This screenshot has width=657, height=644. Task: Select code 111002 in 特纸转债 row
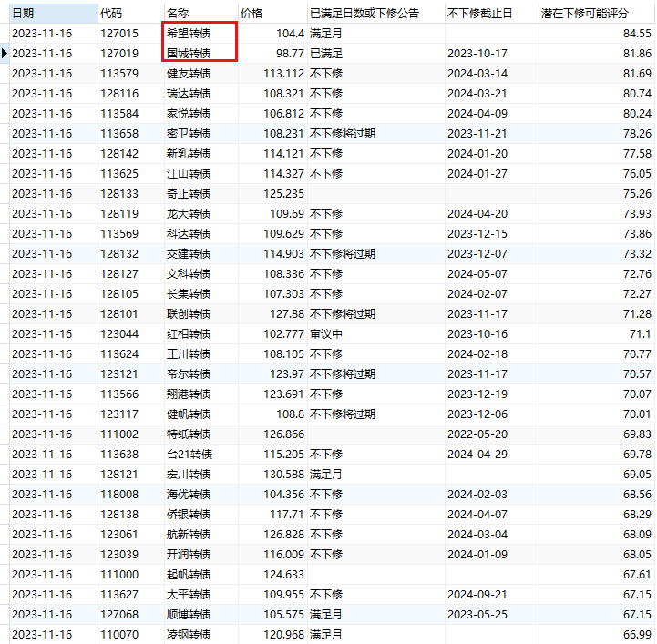[x=119, y=434]
